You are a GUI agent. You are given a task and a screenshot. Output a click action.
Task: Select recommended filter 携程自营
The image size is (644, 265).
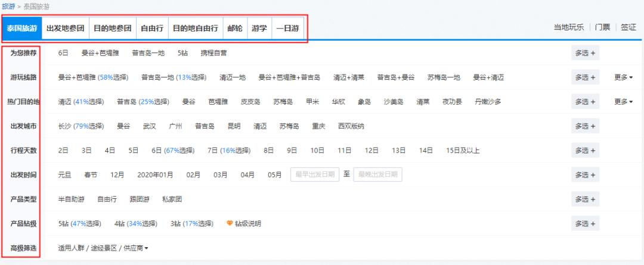[x=213, y=53]
